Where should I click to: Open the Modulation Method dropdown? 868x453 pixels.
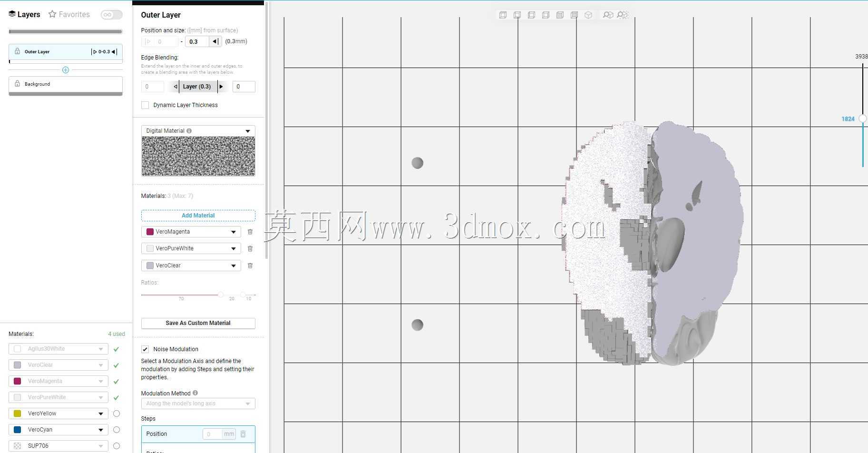[198, 404]
